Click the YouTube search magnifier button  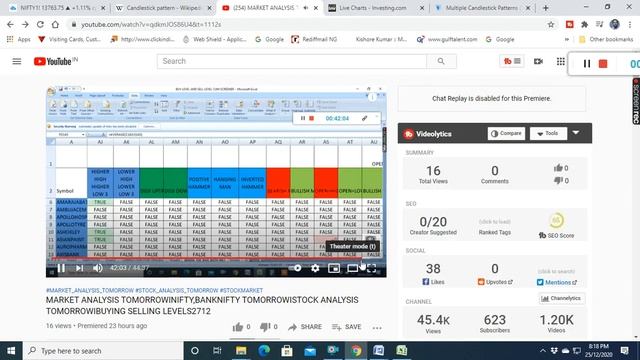pyautogui.click(x=441, y=61)
